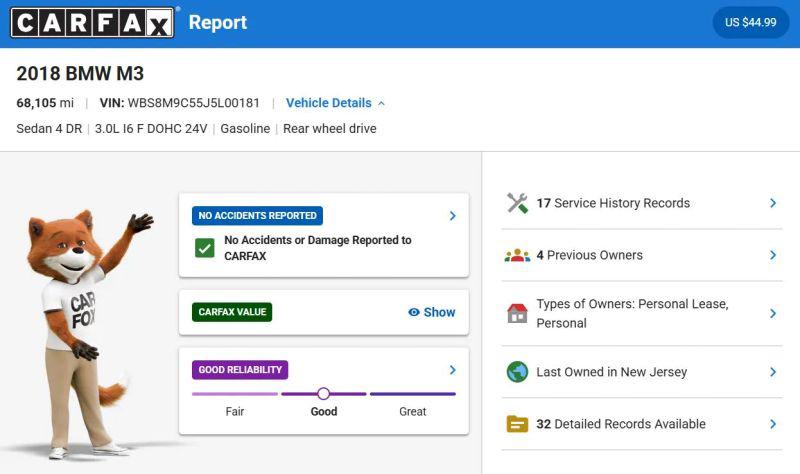Viewport: 800px width, 474px height.
Task: Click the wrench and screwdriver service icon
Action: pos(517,203)
